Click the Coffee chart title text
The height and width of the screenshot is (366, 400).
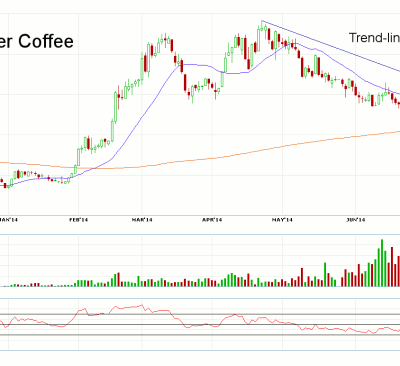point(37,41)
